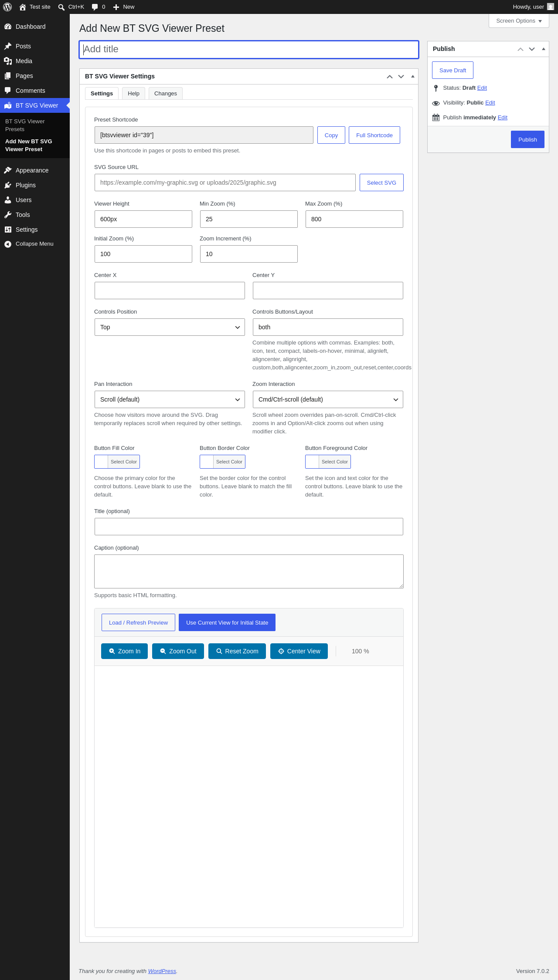Switch to the Settings tab
The width and height of the screenshot is (558, 980).
[x=102, y=94]
